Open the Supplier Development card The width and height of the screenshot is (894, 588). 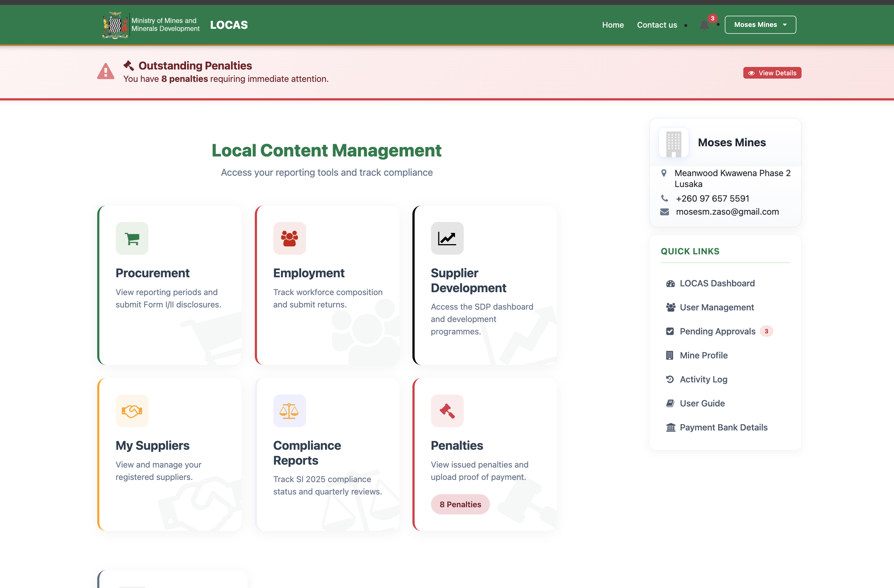click(484, 285)
